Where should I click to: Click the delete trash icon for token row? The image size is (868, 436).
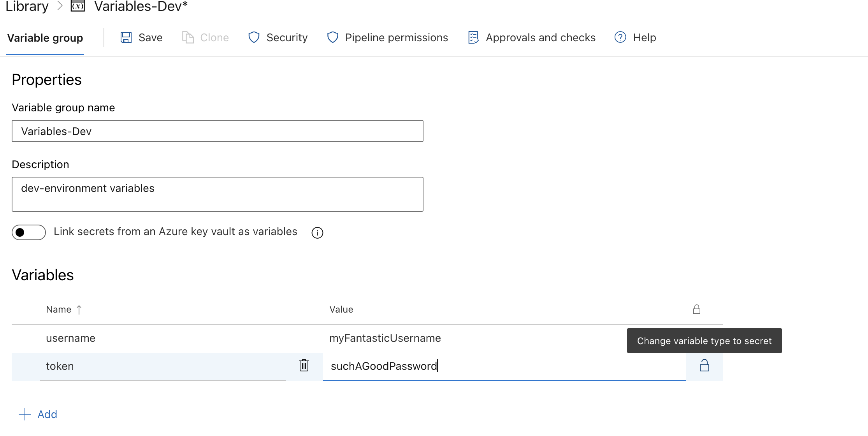[305, 366]
